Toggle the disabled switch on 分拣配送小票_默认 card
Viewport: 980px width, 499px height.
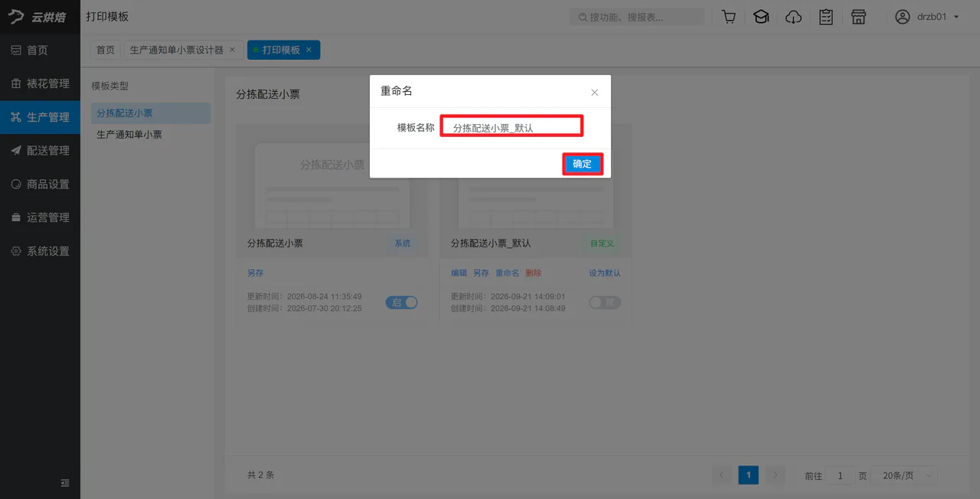point(605,302)
